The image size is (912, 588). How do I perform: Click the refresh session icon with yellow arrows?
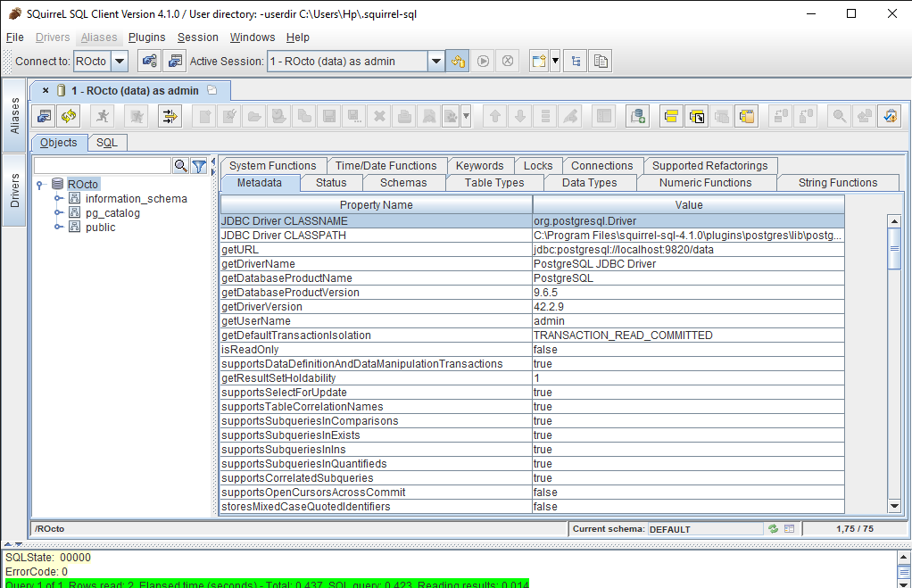pyautogui.click(x=68, y=116)
